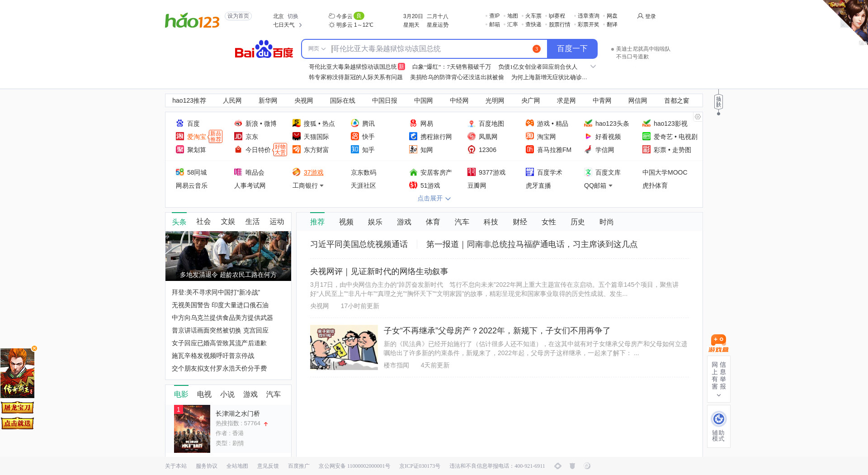Open the 翻译 tool link
The image size is (868, 475).
coord(612,24)
